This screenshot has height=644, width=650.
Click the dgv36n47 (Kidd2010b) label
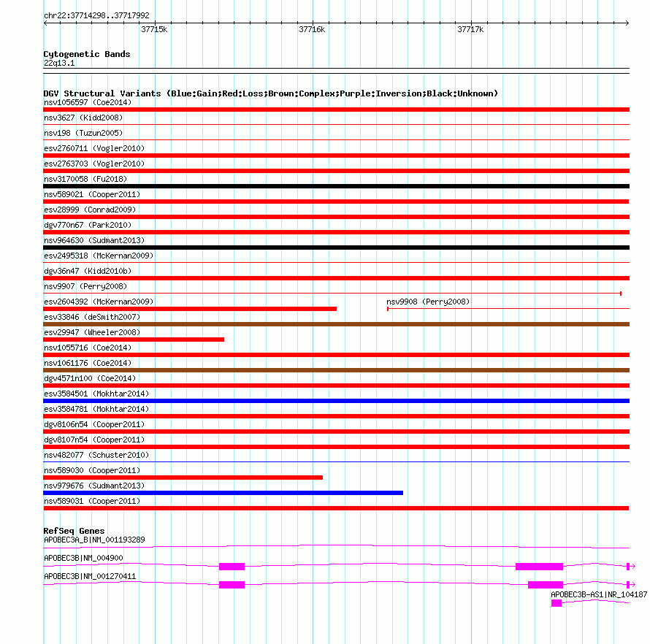pos(88,271)
